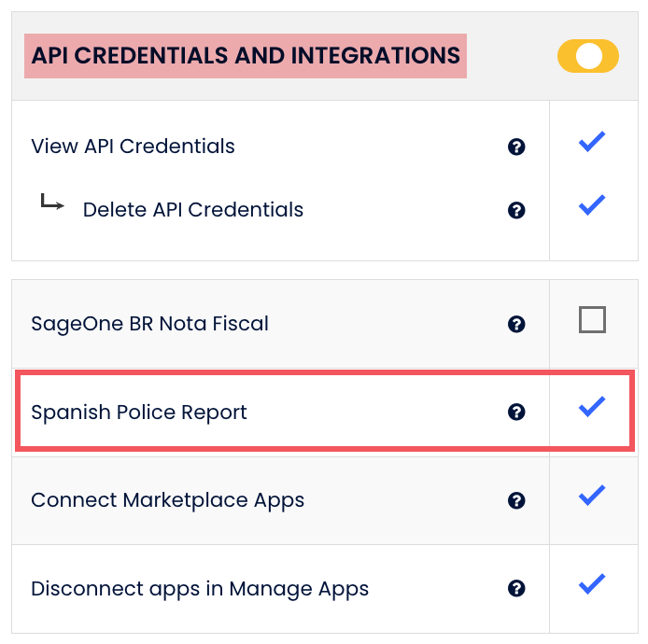Enable the SageOne BR Nota Fiscal checkbox
Viewport: 648px width, 644px height.
[592, 320]
